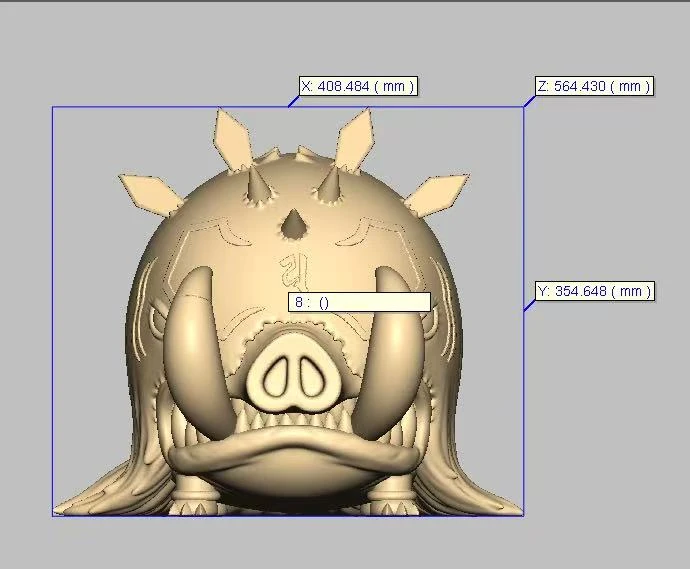Click the "8: ()" tooltip box
This screenshot has width=690, height=569.
(x=359, y=301)
